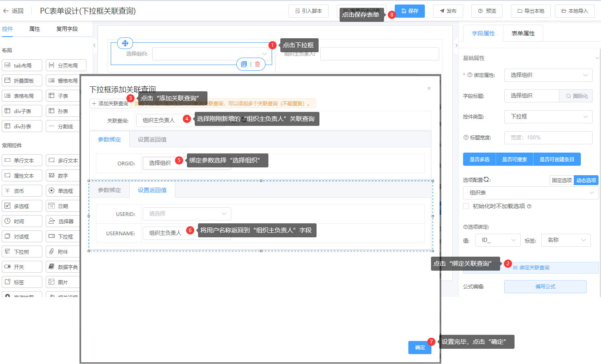
Task: Click the 绑定关联查询 button
Action: tap(531, 268)
